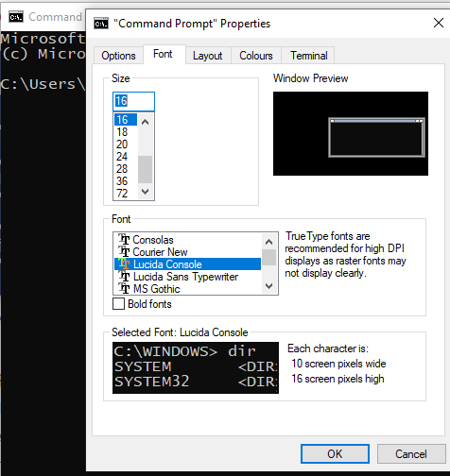Go to the Colours tab
Screen dimensions: 450x476
(256, 56)
